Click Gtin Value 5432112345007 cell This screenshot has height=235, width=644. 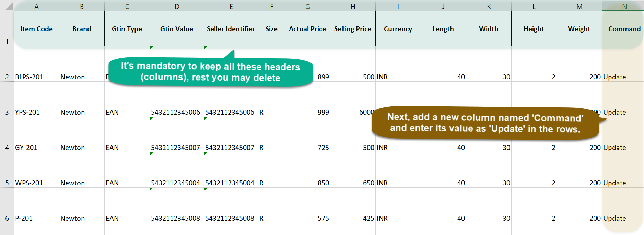tap(177, 135)
